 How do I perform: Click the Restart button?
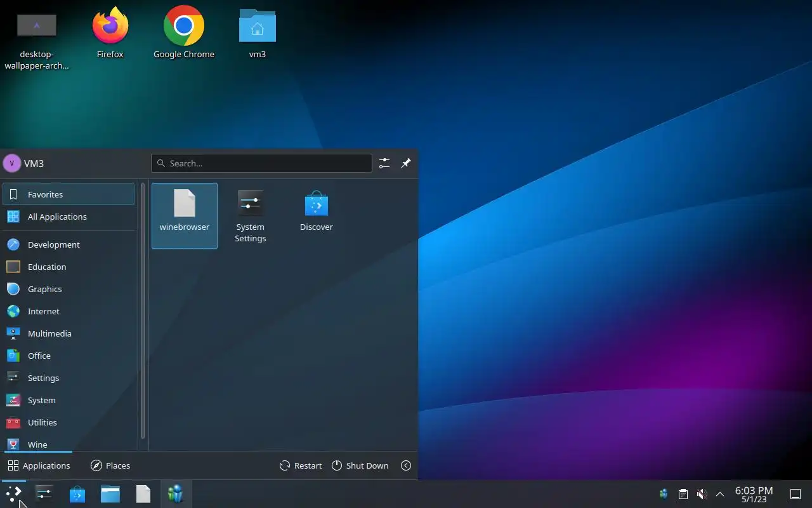point(301,465)
